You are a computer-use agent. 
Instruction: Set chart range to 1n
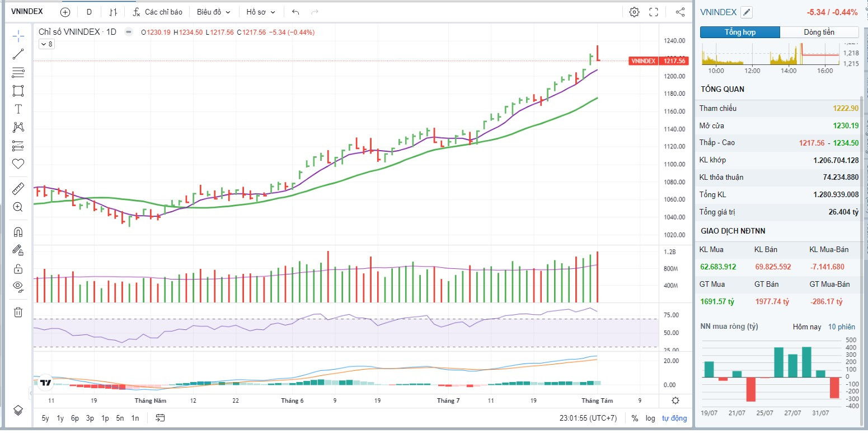[x=135, y=418]
